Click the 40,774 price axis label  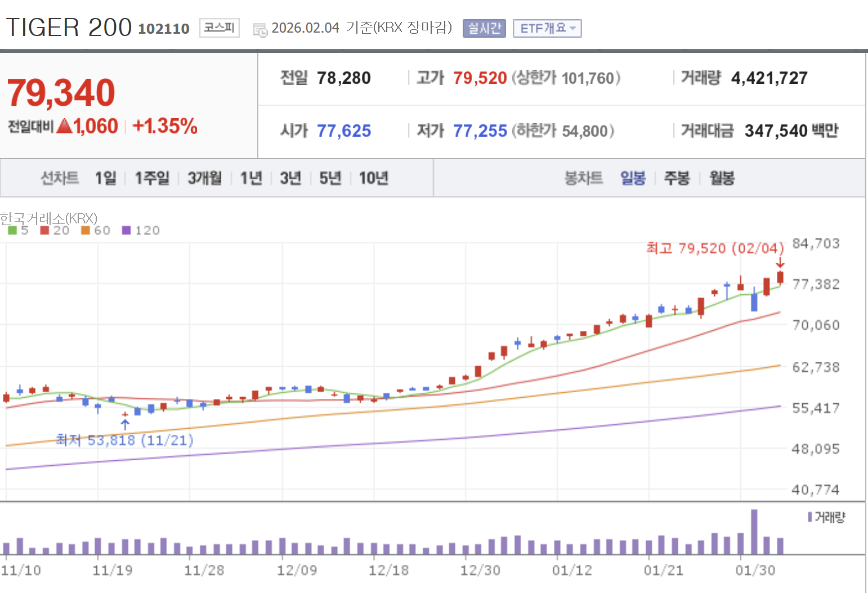coord(816,490)
